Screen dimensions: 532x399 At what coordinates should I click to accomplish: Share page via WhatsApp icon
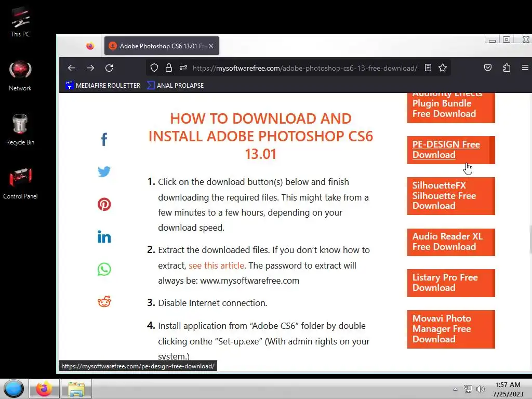pyautogui.click(x=104, y=270)
